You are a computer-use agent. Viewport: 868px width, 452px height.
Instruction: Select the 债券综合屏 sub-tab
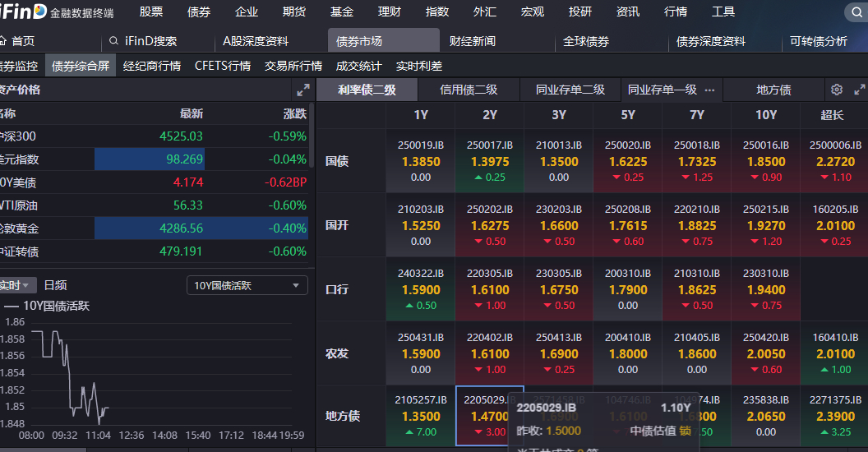pyautogui.click(x=81, y=66)
